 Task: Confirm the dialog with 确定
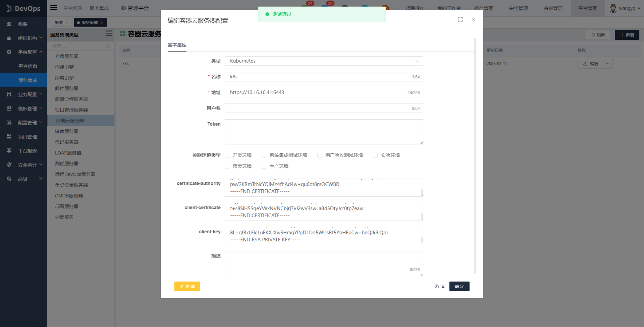459,286
